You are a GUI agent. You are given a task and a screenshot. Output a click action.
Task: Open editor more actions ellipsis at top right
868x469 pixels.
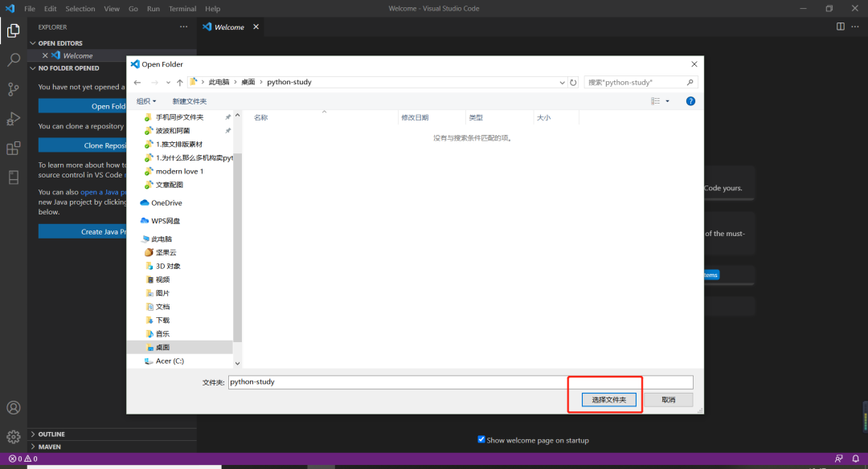(x=855, y=27)
